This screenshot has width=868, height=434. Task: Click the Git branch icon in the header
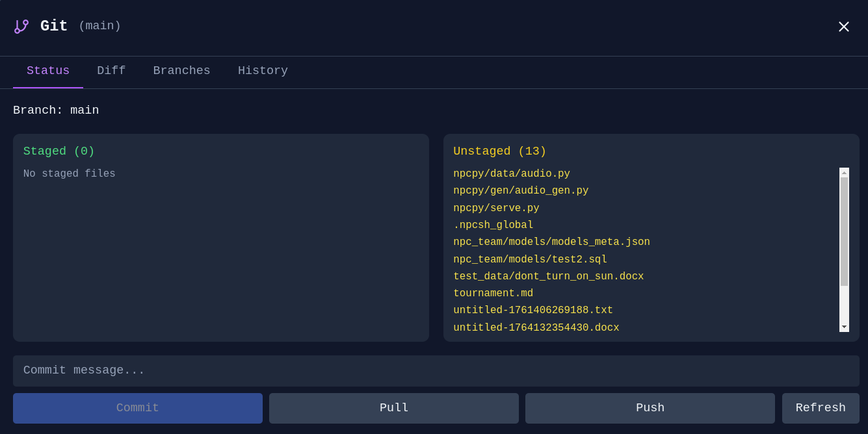[21, 25]
